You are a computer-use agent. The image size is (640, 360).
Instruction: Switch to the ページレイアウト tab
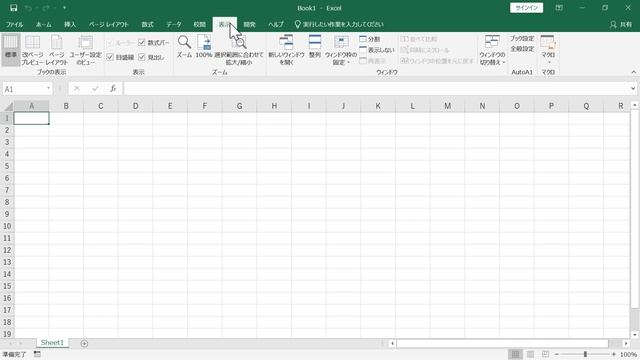(109, 24)
